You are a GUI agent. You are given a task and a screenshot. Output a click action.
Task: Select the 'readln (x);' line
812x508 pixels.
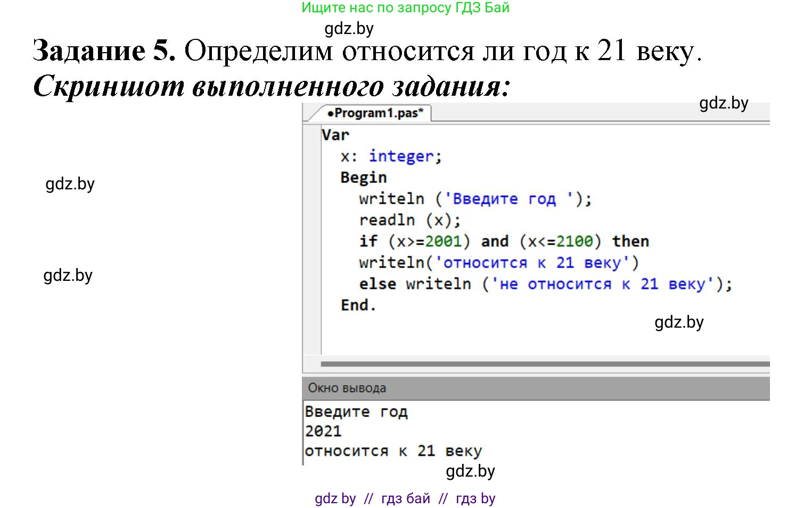click(410, 220)
